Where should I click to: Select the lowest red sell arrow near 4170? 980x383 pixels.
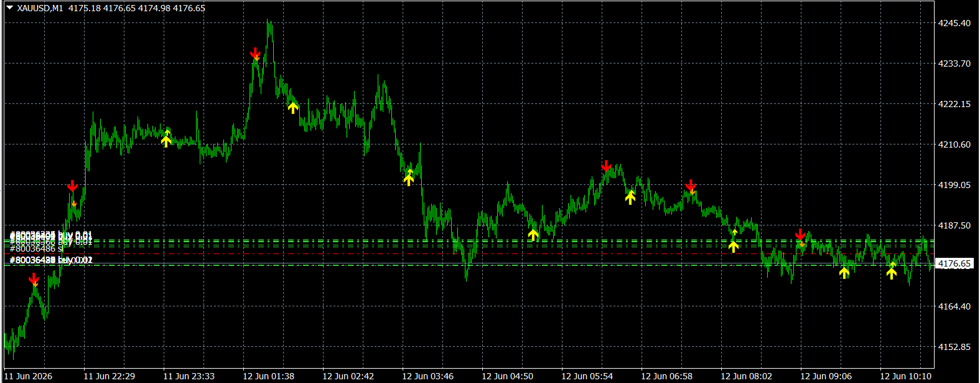[34, 279]
